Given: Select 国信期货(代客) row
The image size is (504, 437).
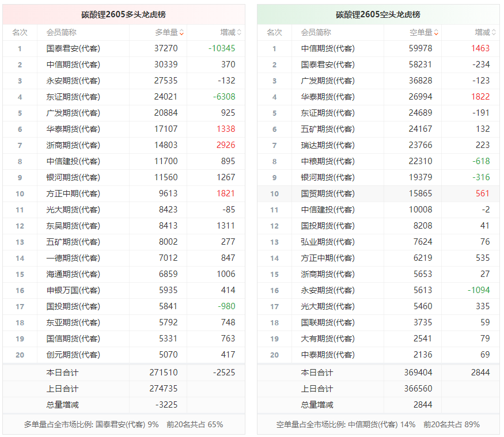Looking at the screenshot, I should [x=124, y=339].
